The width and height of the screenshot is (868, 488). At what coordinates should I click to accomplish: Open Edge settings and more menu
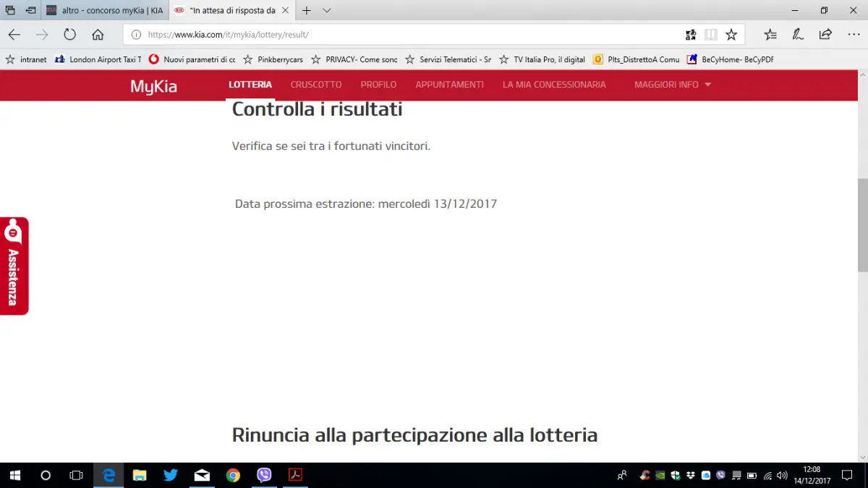(854, 35)
